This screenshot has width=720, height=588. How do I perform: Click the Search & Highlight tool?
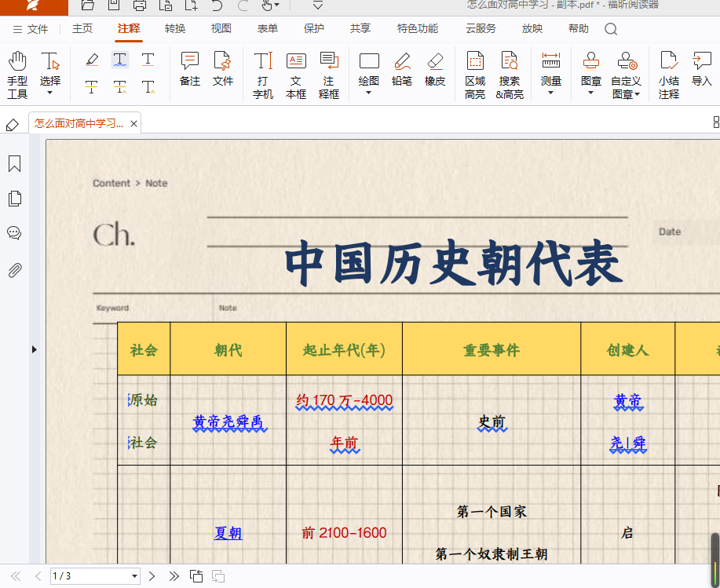(510, 74)
